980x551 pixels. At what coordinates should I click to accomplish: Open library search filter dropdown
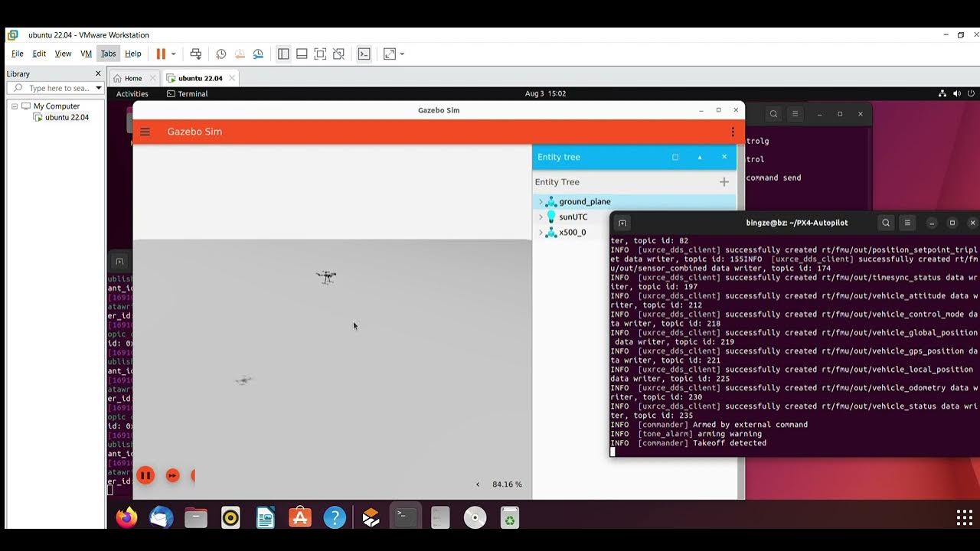[x=98, y=88]
